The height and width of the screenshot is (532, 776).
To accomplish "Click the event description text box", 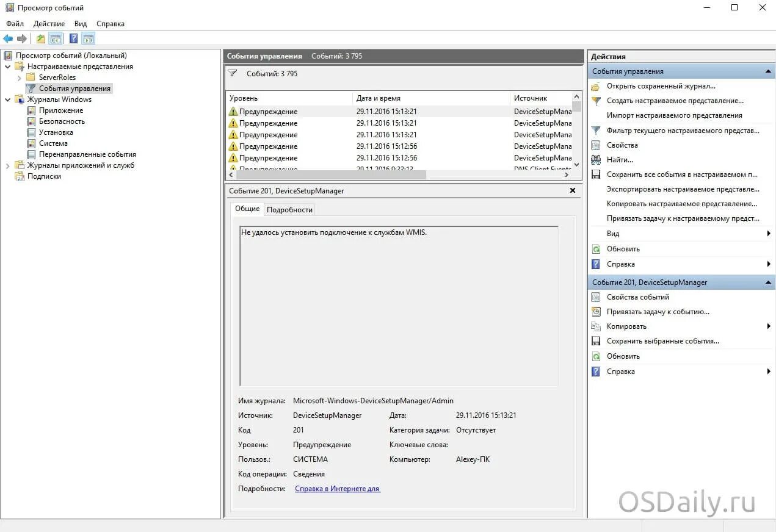I will 399,306.
